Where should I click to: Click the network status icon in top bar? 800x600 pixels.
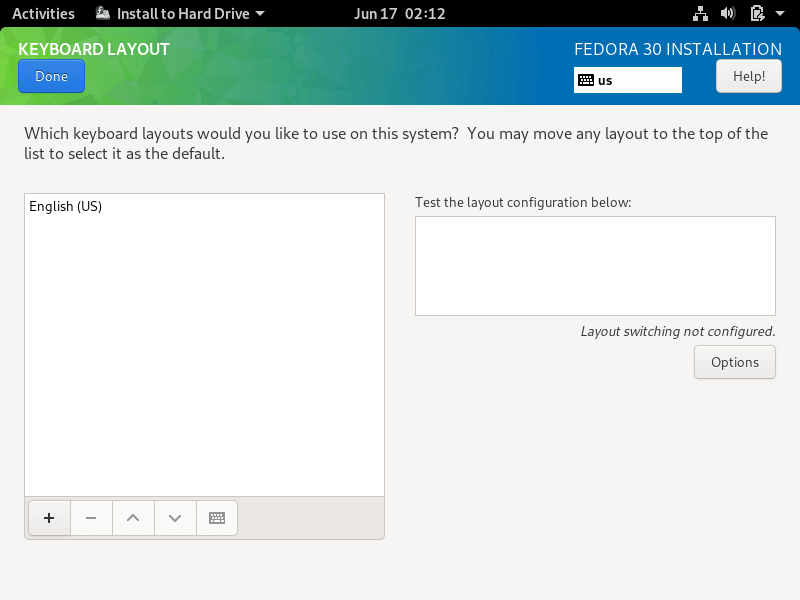click(700, 13)
